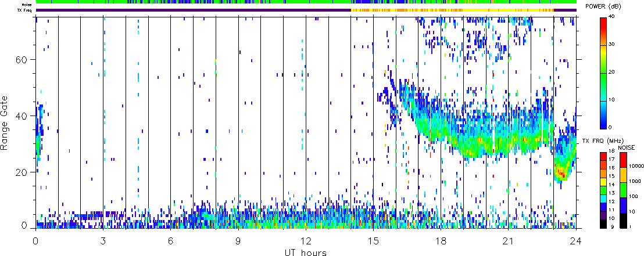Select the 3 tick label on the UT hours axis
644x256 pixels.
(103, 240)
